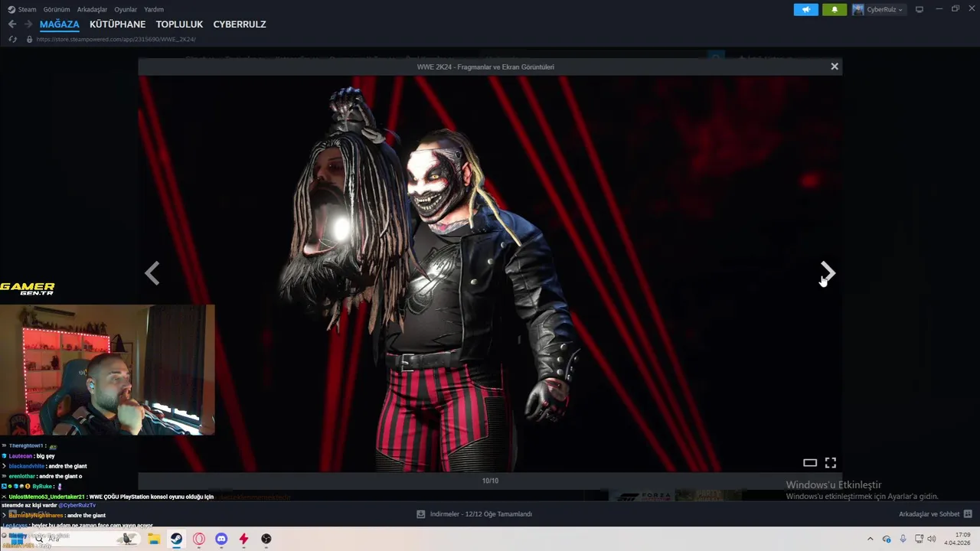Click the microphone tray icon
Screen dimensions: 980x551
click(x=903, y=539)
